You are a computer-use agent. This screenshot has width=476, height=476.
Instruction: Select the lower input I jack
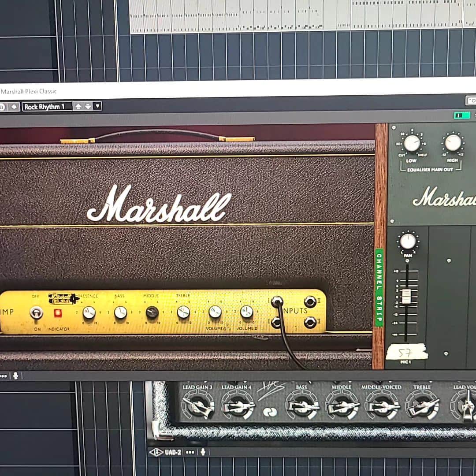[x=276, y=322]
